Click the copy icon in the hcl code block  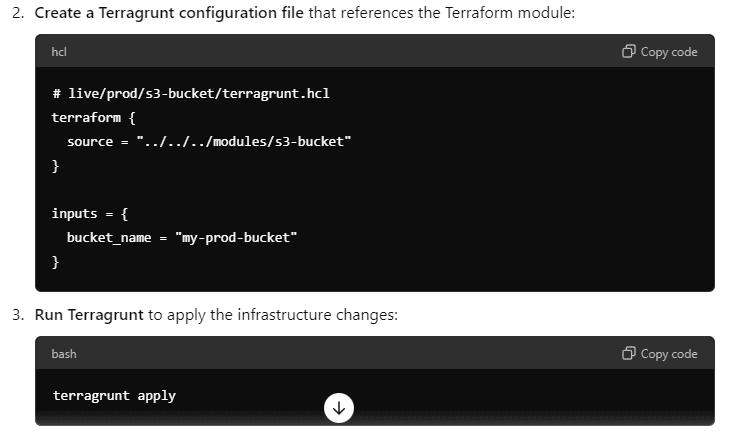tap(629, 51)
